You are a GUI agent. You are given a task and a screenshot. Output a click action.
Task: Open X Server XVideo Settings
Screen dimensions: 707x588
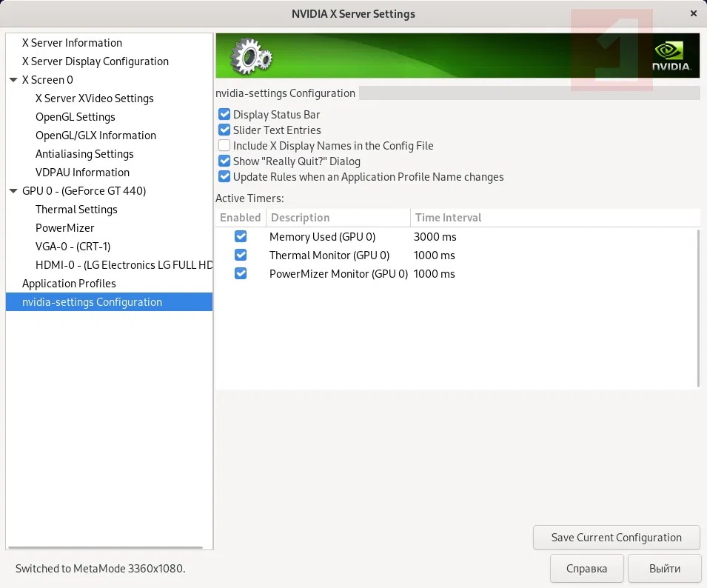(95, 98)
